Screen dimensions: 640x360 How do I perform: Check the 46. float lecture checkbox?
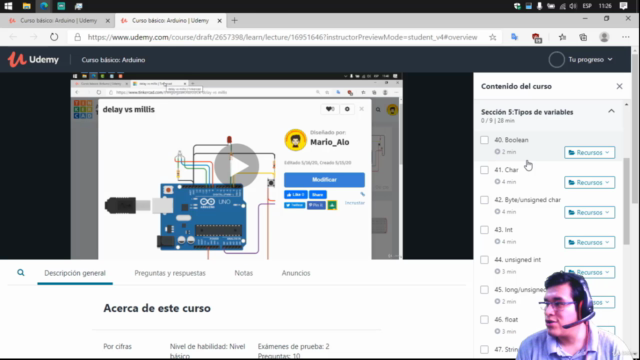[484, 320]
